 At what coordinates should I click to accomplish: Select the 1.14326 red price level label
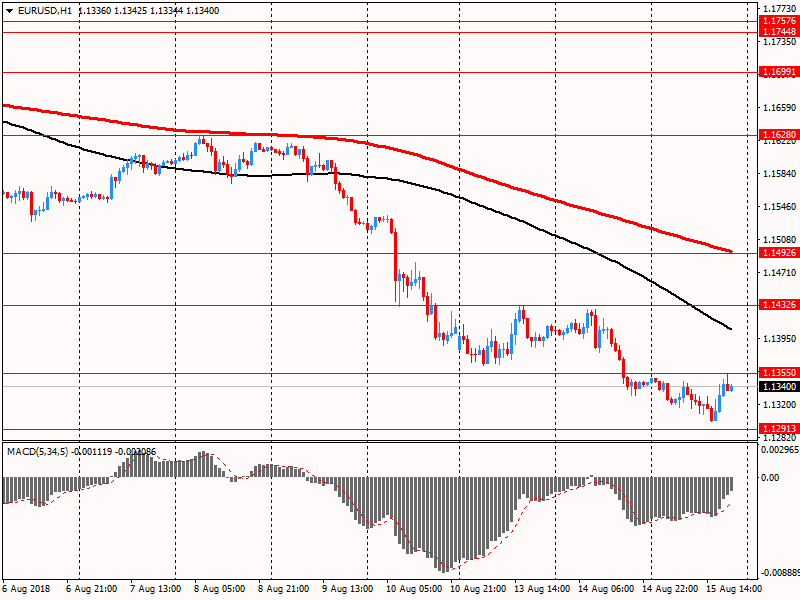pyautogui.click(x=779, y=305)
